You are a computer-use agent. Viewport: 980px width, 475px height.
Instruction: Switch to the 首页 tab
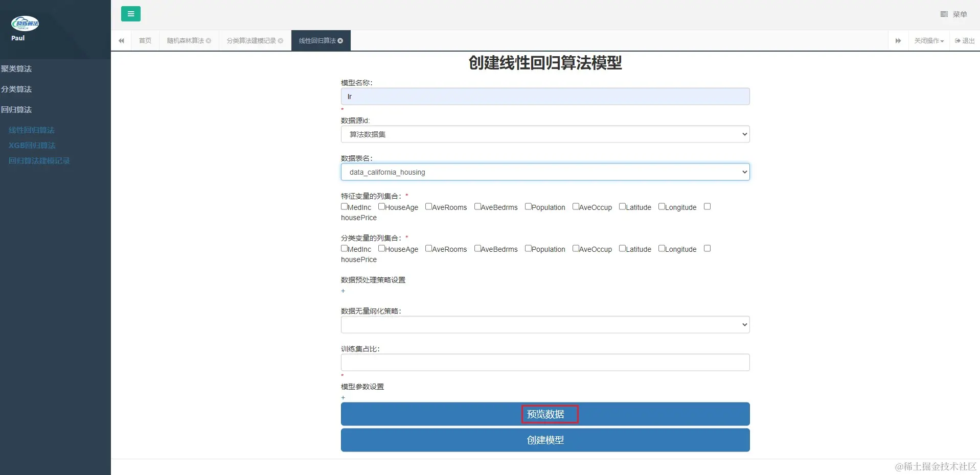[145, 41]
